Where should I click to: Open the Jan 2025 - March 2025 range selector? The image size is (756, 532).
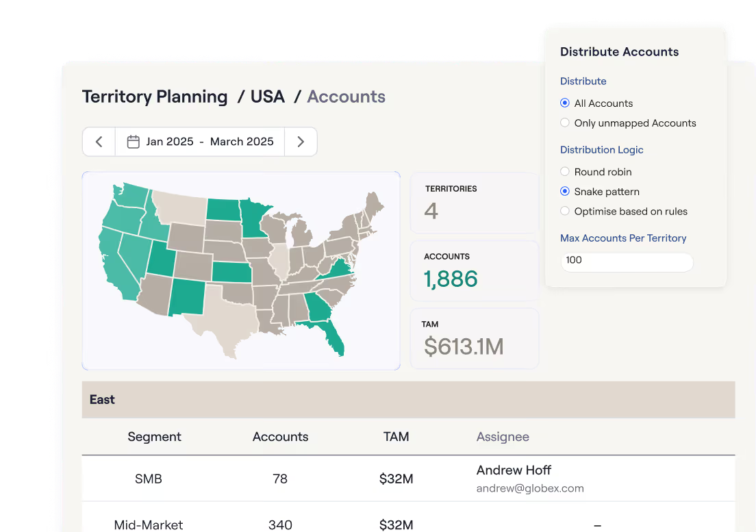(200, 142)
